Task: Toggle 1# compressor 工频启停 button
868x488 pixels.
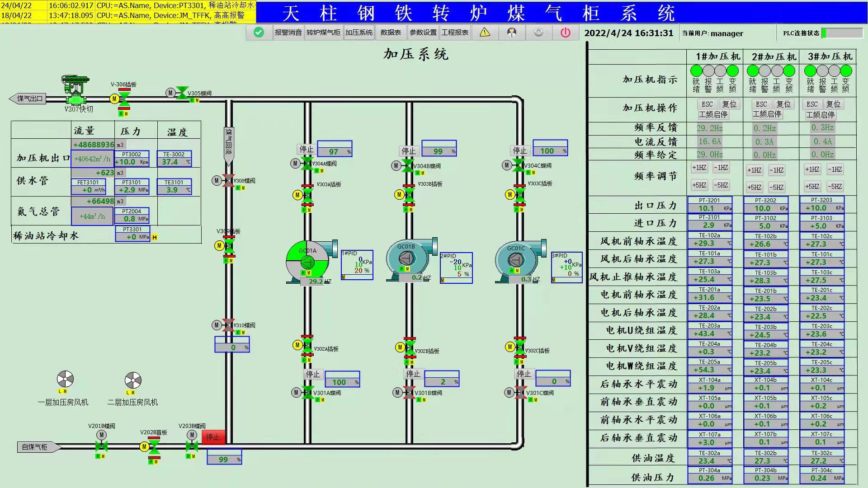Action: 713,115
